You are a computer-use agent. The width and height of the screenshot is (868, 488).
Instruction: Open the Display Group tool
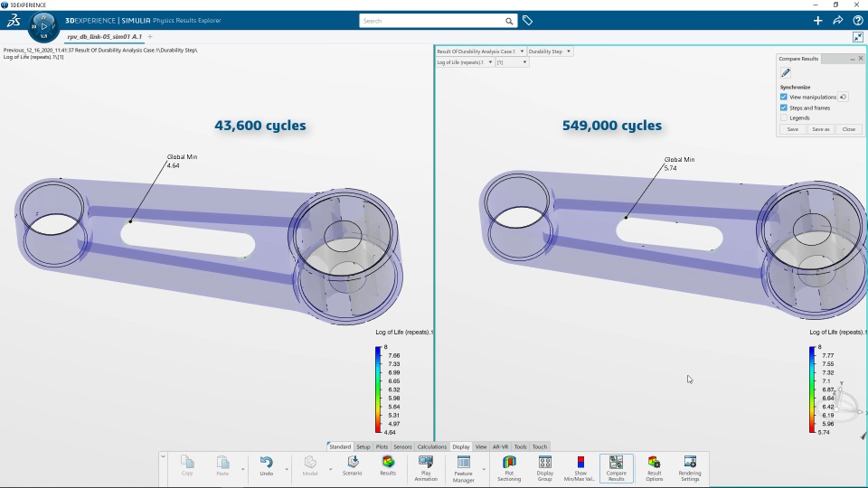click(544, 468)
